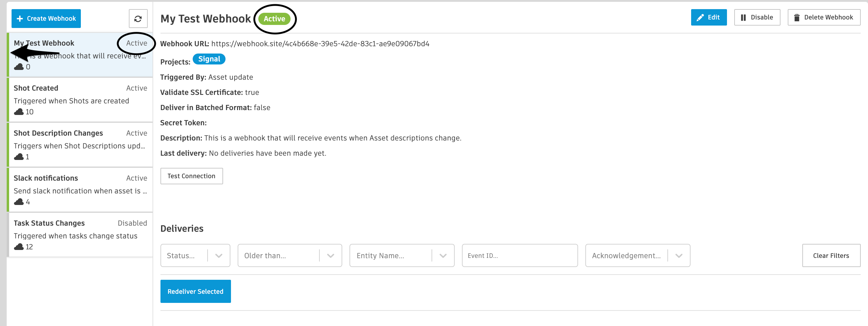This screenshot has width=868, height=326.
Task: Click the cloud icon under Slack notifications
Action: pyautogui.click(x=19, y=202)
